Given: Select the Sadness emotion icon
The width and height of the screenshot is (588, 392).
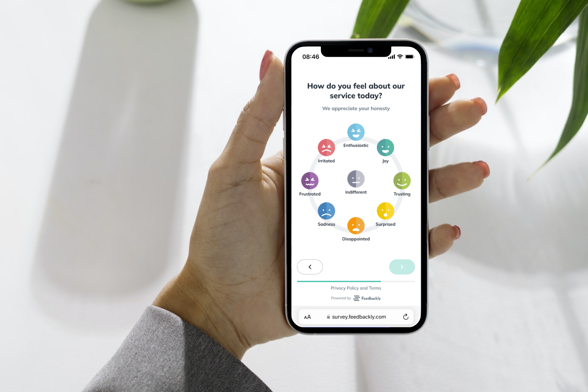Looking at the screenshot, I should tap(326, 211).
